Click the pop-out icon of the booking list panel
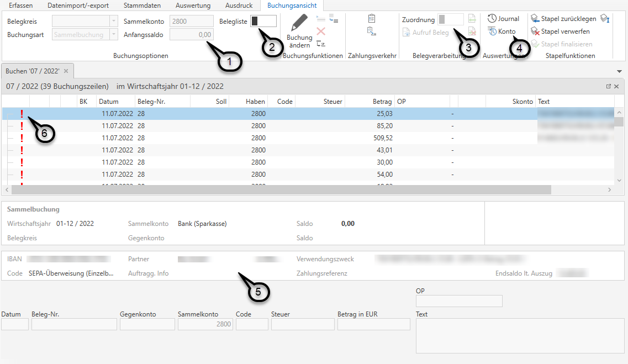 pos(609,87)
